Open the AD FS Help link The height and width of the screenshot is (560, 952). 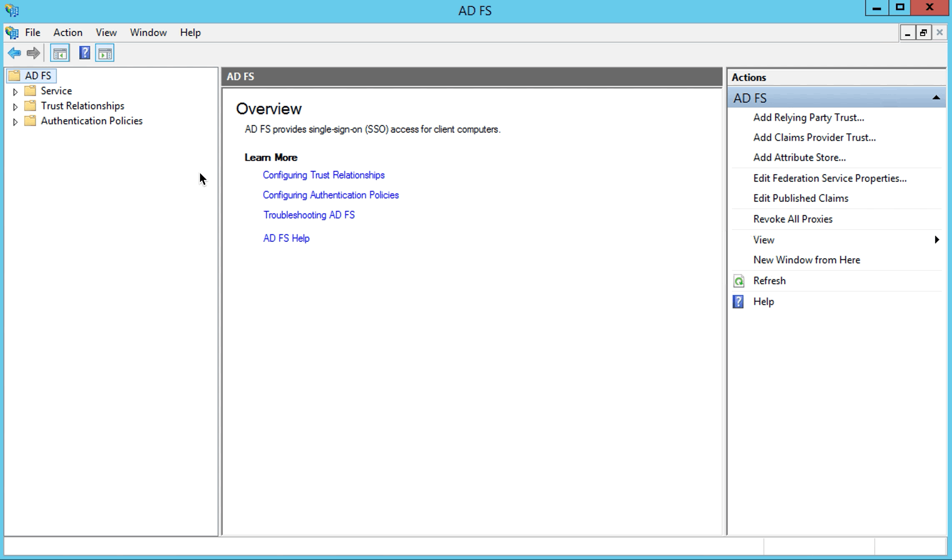pos(286,238)
